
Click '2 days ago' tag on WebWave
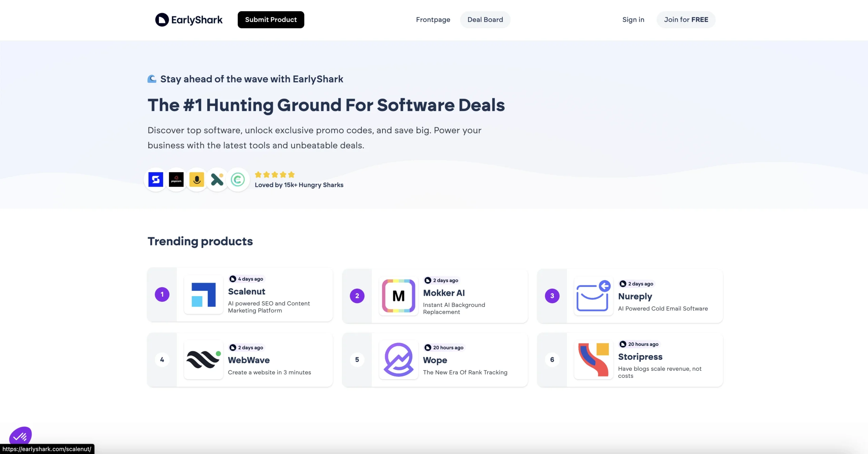pos(246,347)
